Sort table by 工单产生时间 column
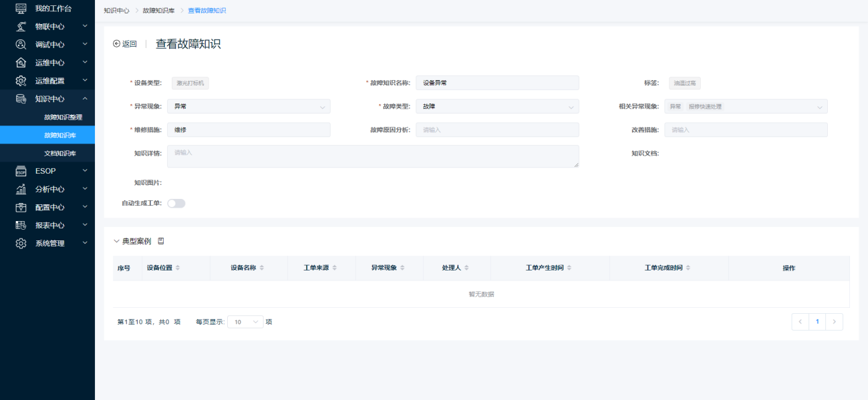This screenshot has height=400, width=868. pyautogui.click(x=569, y=268)
